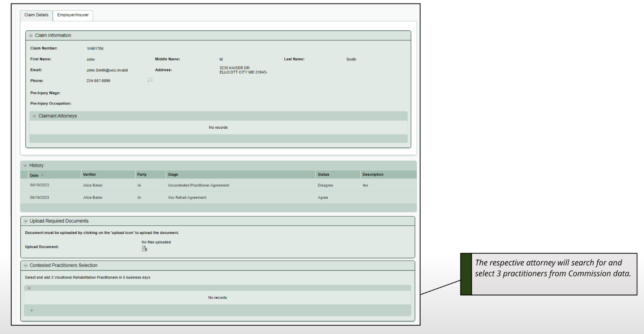Click the Stage column header
644x334 pixels.
click(175, 175)
